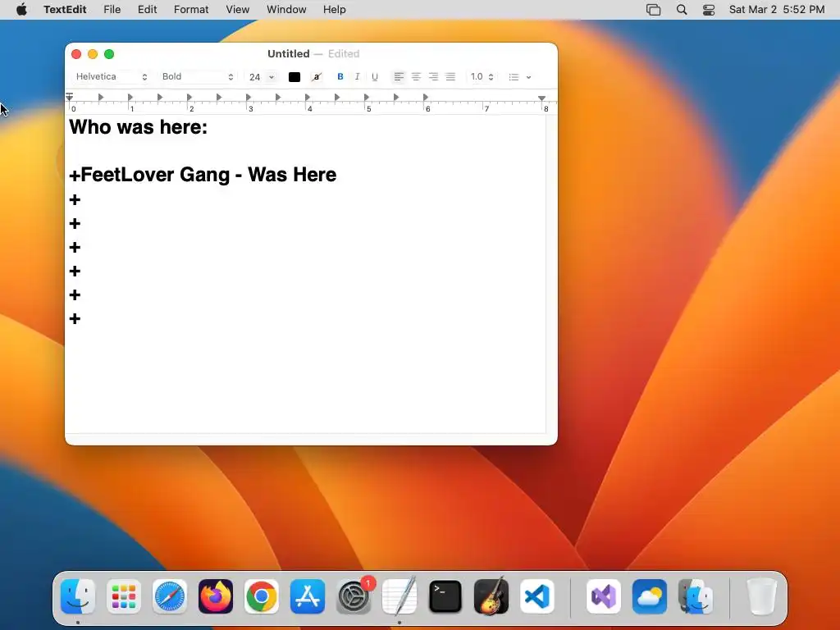Image resolution: width=840 pixels, height=630 pixels.
Task: Launch Visual Studio Code from the Dock
Action: (x=537, y=596)
